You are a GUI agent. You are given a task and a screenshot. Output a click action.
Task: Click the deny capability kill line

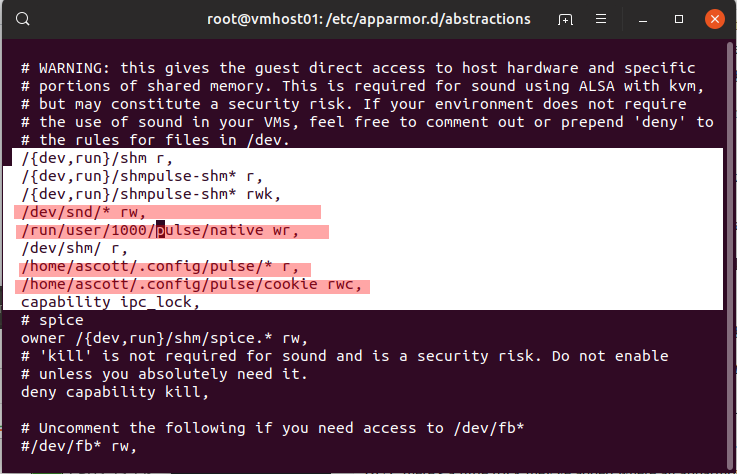tap(115, 392)
